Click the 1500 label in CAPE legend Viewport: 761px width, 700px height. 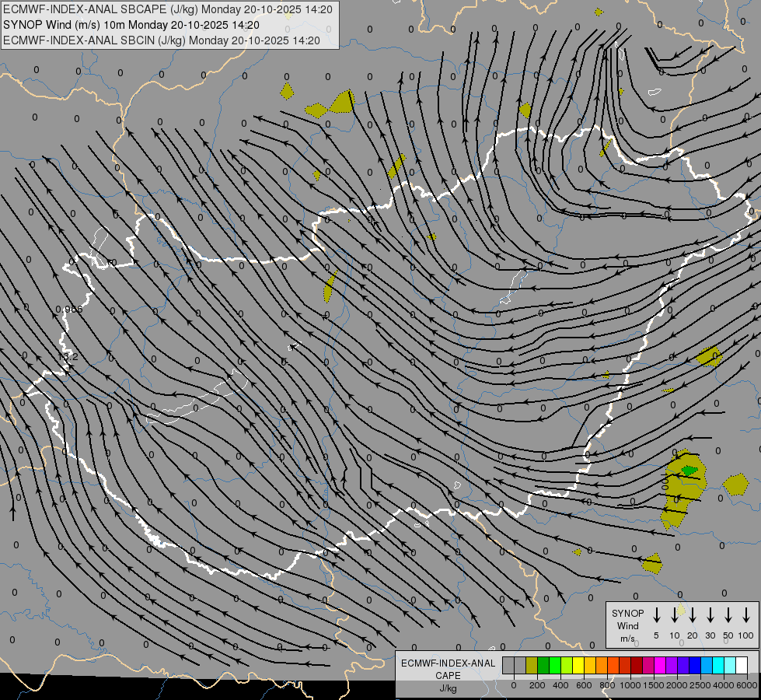[654, 685]
